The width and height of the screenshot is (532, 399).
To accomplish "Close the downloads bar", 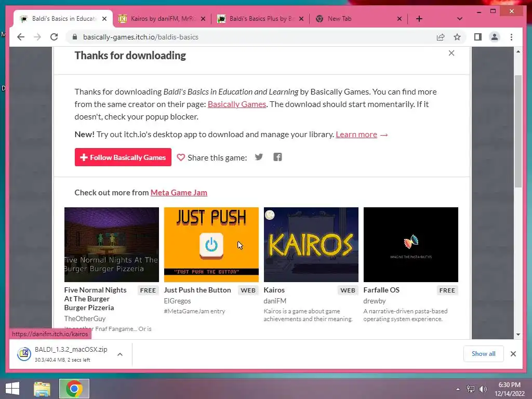I will [513, 354].
